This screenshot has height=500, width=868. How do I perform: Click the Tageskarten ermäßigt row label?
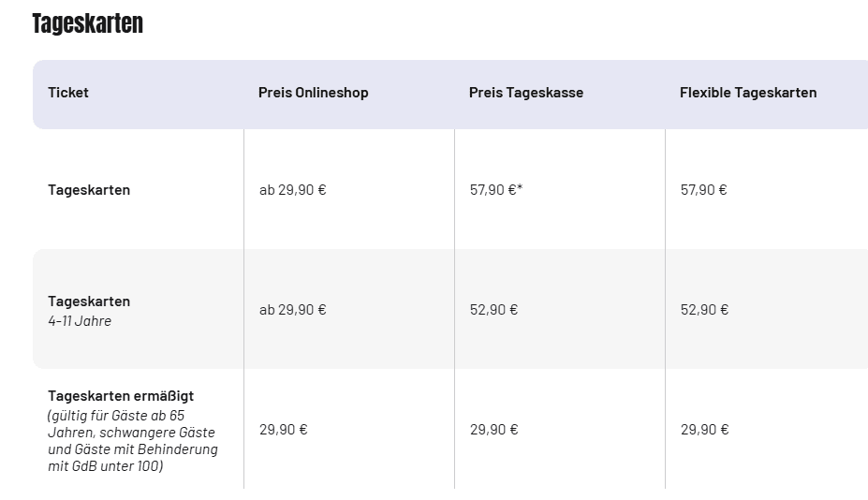click(121, 396)
